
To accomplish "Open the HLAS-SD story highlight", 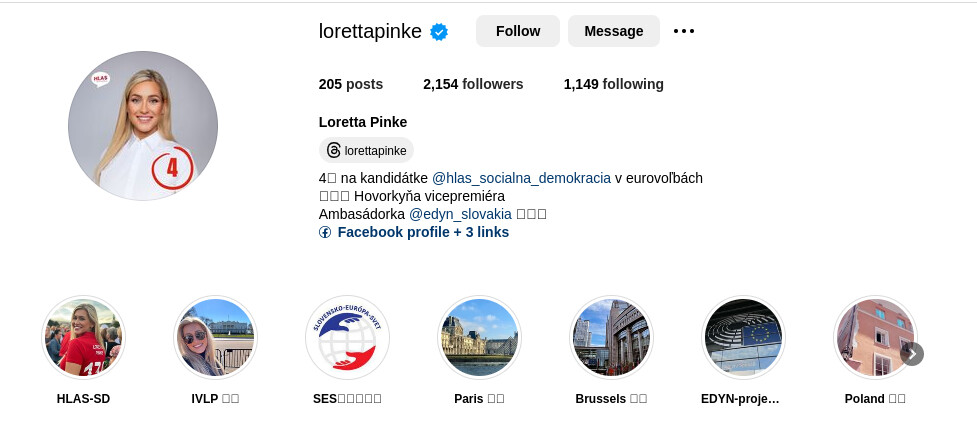I will (x=83, y=337).
